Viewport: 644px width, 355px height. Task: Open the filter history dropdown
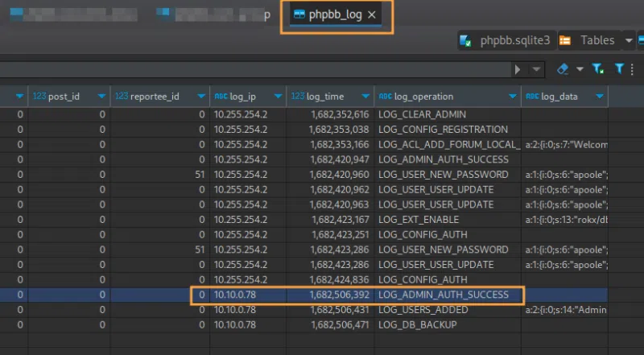click(536, 69)
